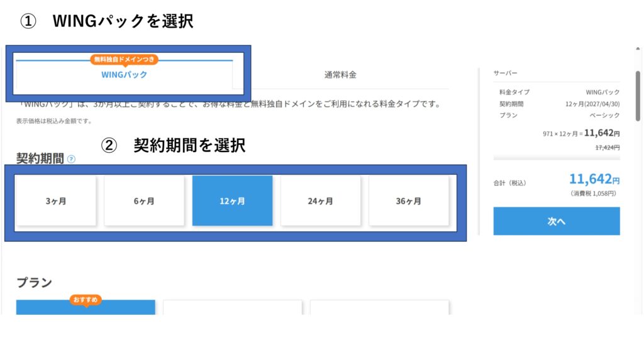Open the help icon beside 契約期間
This screenshot has height=362, width=644.
pos(71,159)
